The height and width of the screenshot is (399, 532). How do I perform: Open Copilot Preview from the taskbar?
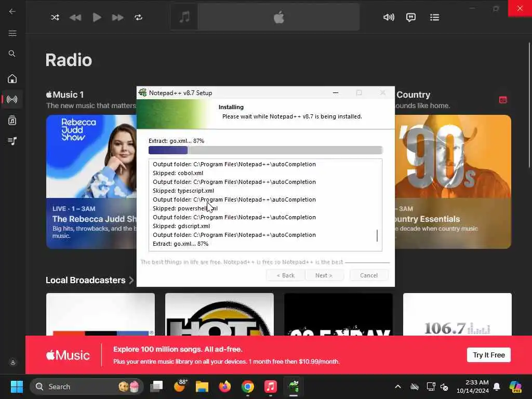[515, 387]
